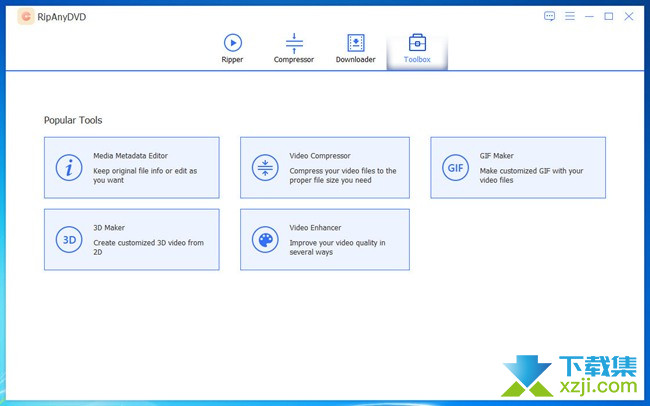The width and height of the screenshot is (650, 406).
Task: Open 3D Maker tool title
Action: pos(109,228)
